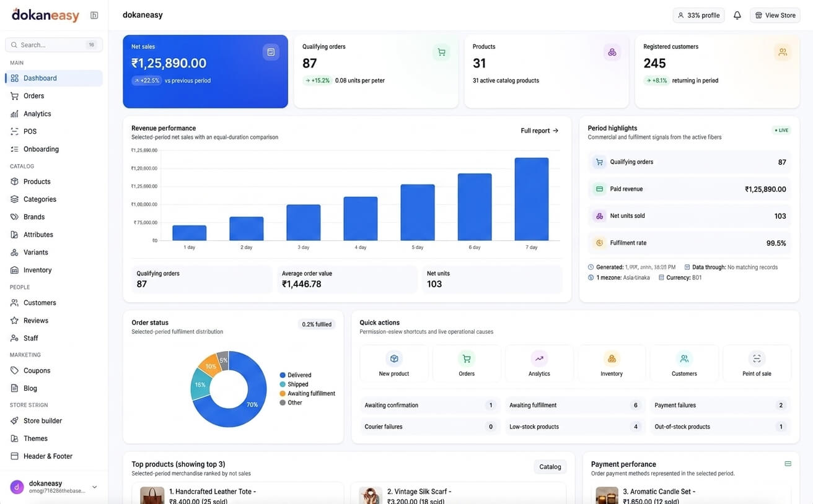The image size is (813, 504).
Task: Open the Awaiting fulfillment row showing 6
Action: [x=575, y=406]
